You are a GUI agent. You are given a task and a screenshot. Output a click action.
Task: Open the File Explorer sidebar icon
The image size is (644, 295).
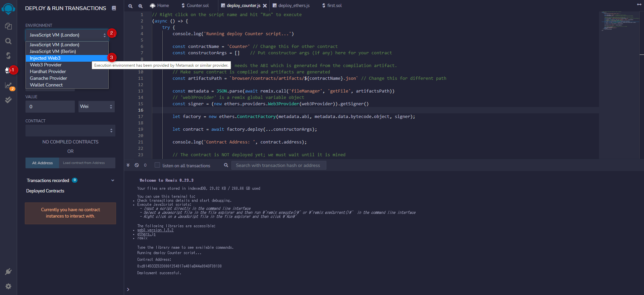(x=8, y=26)
